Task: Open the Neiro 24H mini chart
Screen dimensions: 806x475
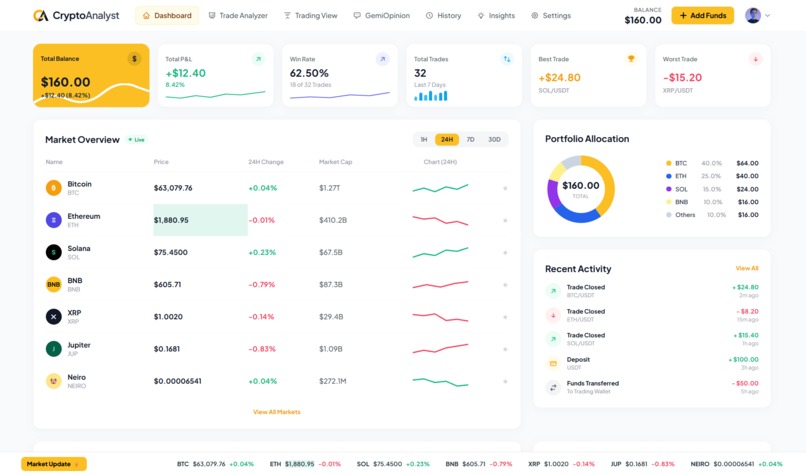Action: [441, 381]
